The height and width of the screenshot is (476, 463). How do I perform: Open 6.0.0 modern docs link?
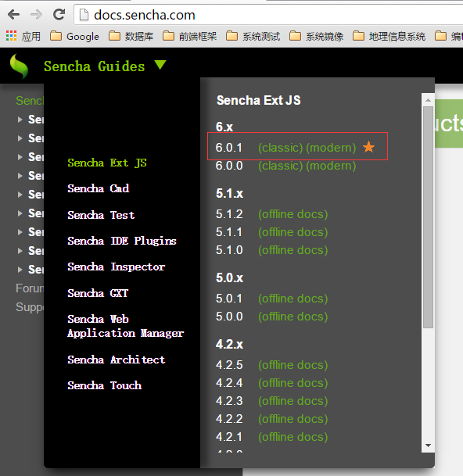click(331, 166)
